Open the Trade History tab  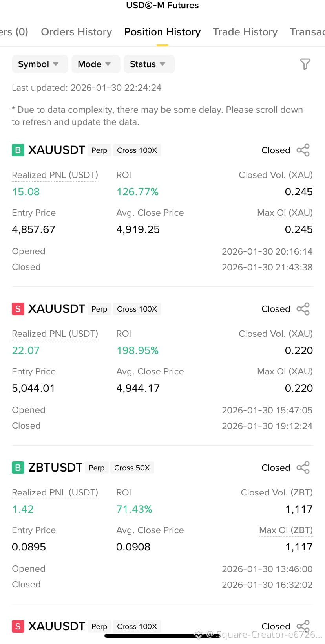[245, 32]
